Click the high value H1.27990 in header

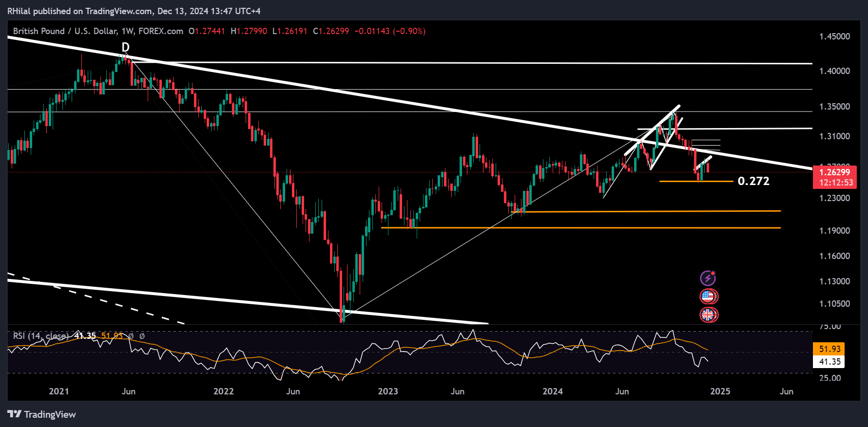tap(249, 31)
